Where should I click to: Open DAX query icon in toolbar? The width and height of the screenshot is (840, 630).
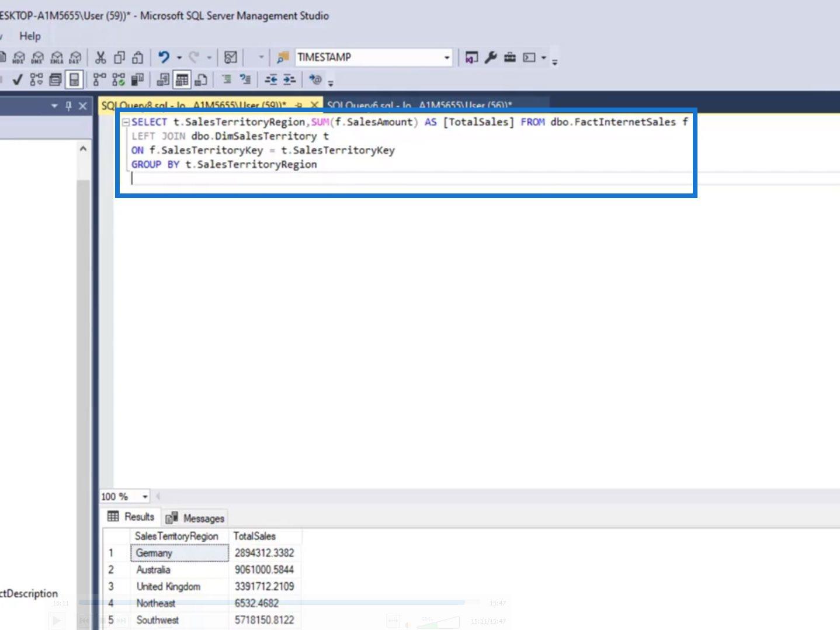click(75, 57)
